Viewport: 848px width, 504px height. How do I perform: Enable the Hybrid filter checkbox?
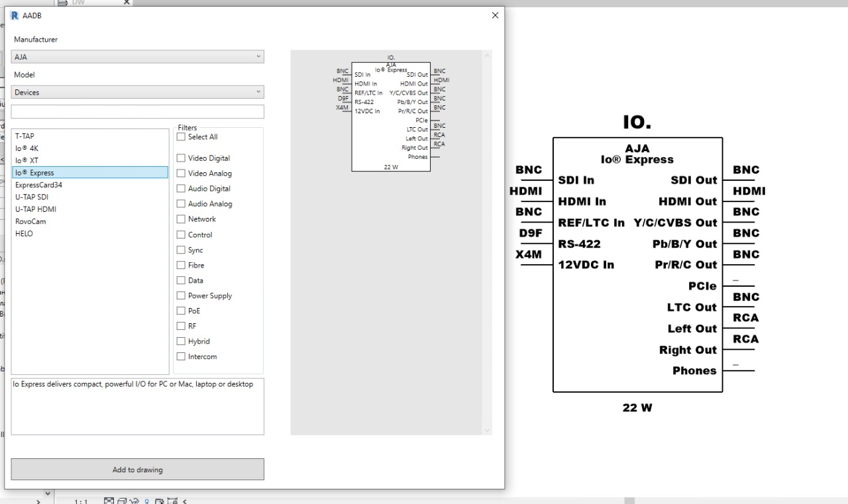[x=181, y=342]
